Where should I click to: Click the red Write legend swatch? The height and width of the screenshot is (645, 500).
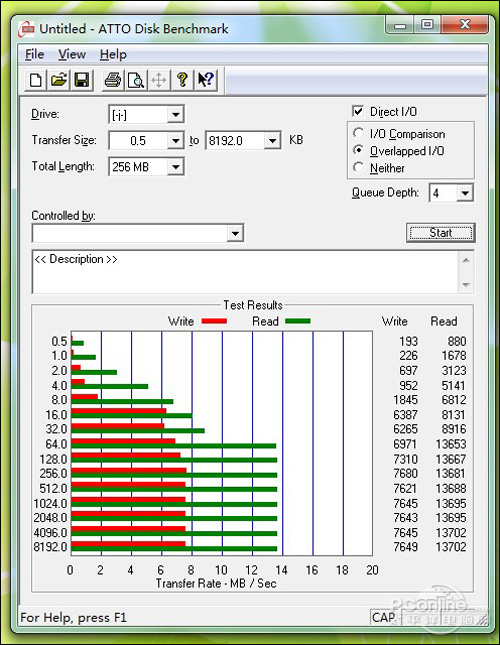214,321
